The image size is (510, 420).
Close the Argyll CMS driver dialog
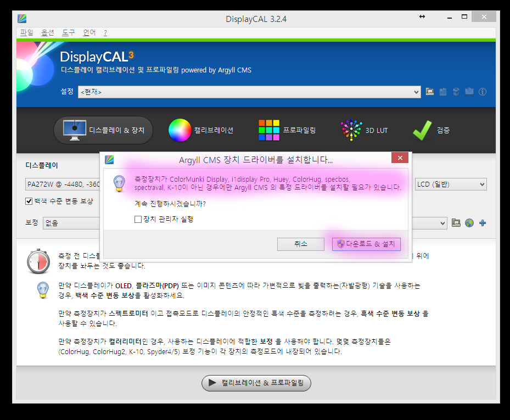tap(400, 158)
